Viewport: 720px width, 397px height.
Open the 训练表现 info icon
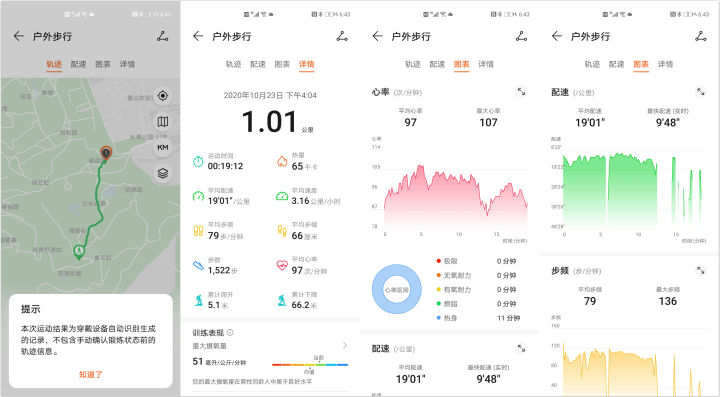230,332
